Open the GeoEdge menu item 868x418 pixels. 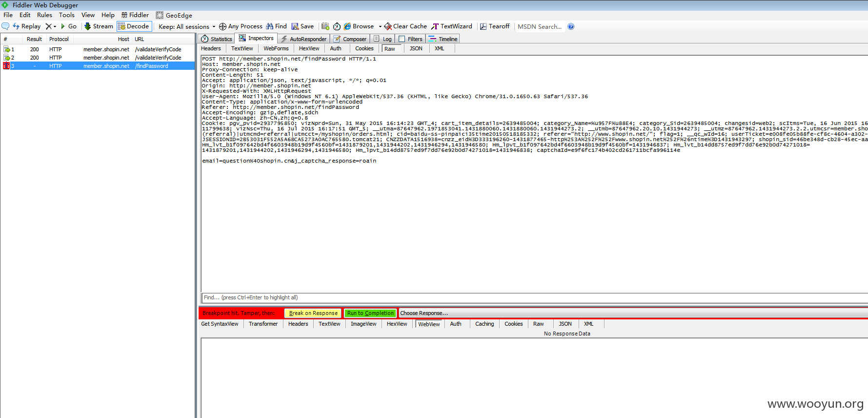174,16
